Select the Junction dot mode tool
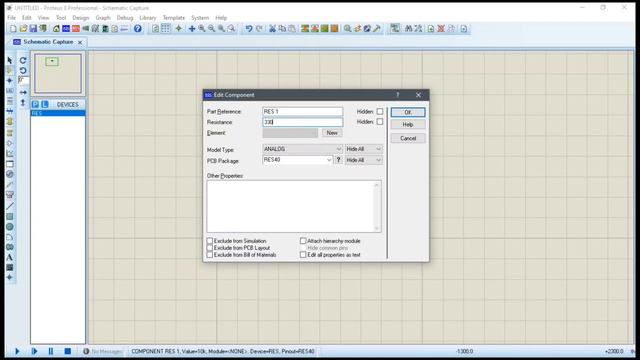Image resolution: width=640 pixels, height=360 pixels. pos(10,80)
